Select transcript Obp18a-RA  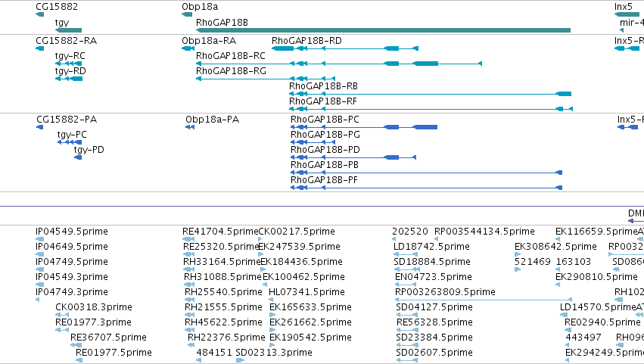pyautogui.click(x=209, y=41)
